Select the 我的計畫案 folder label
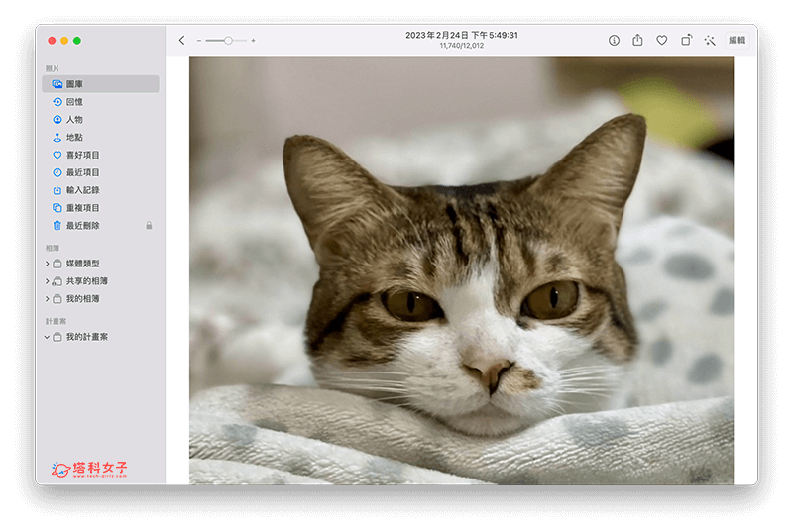Viewport: 793px width, 532px height. click(x=87, y=337)
